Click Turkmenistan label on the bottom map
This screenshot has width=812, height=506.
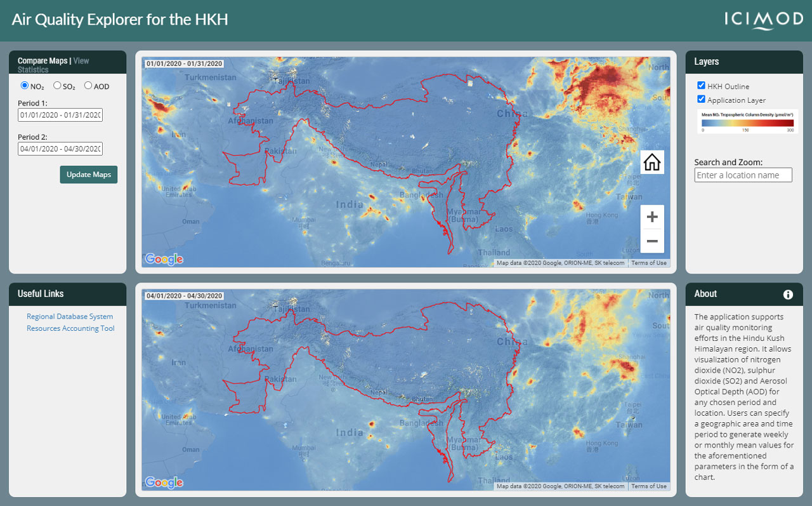(x=210, y=306)
